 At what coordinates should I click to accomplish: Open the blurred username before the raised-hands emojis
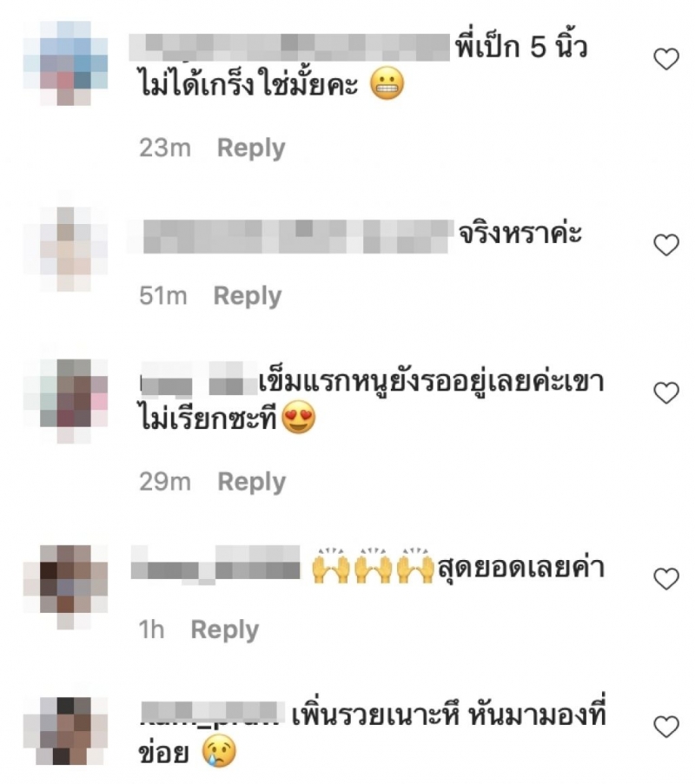pyautogui.click(x=215, y=564)
